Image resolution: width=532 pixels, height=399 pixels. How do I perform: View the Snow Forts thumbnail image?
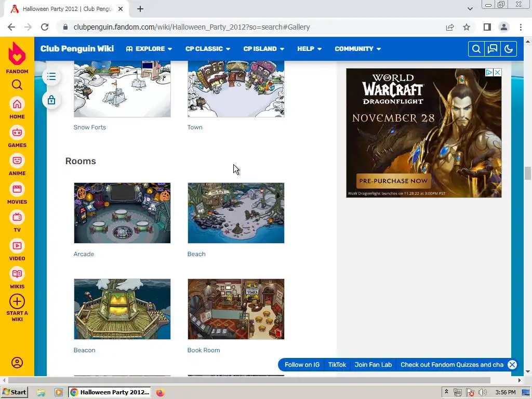pyautogui.click(x=122, y=89)
